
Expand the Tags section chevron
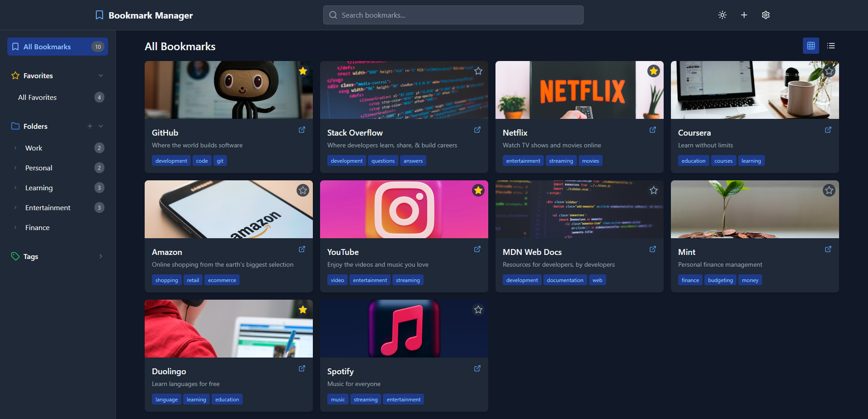coord(101,256)
